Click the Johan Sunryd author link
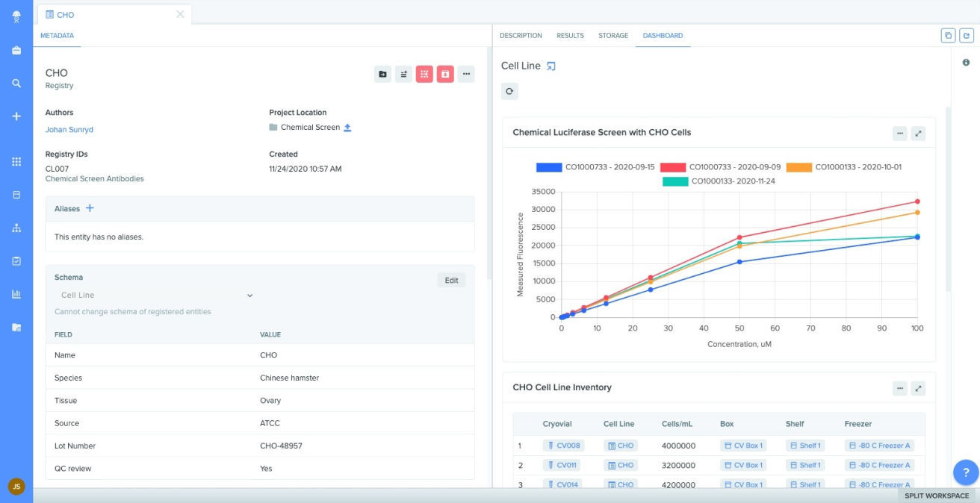980x503 pixels. [x=68, y=129]
